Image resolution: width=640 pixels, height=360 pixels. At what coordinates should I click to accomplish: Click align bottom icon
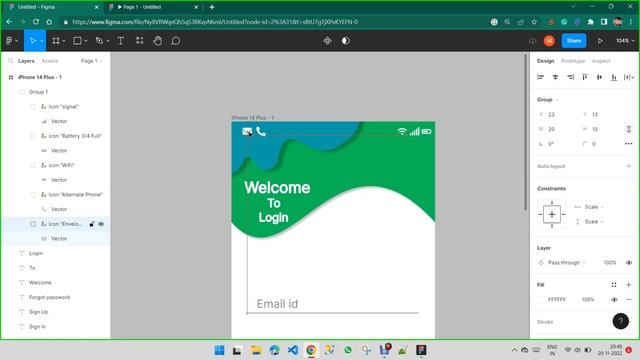[614, 77]
